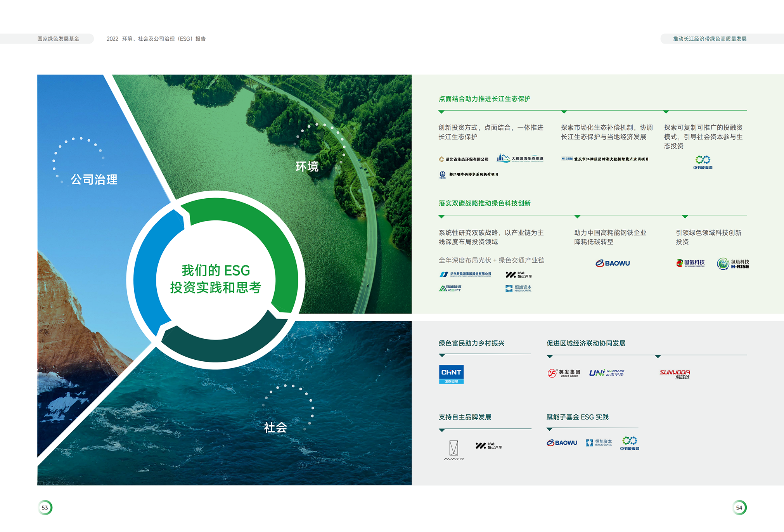Click the 湖北省生态环保有限公司 logo
The image size is (784, 532).
click(463, 159)
